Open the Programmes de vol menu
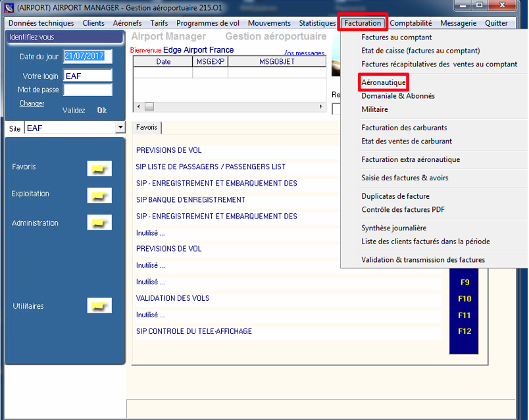 tap(207, 23)
